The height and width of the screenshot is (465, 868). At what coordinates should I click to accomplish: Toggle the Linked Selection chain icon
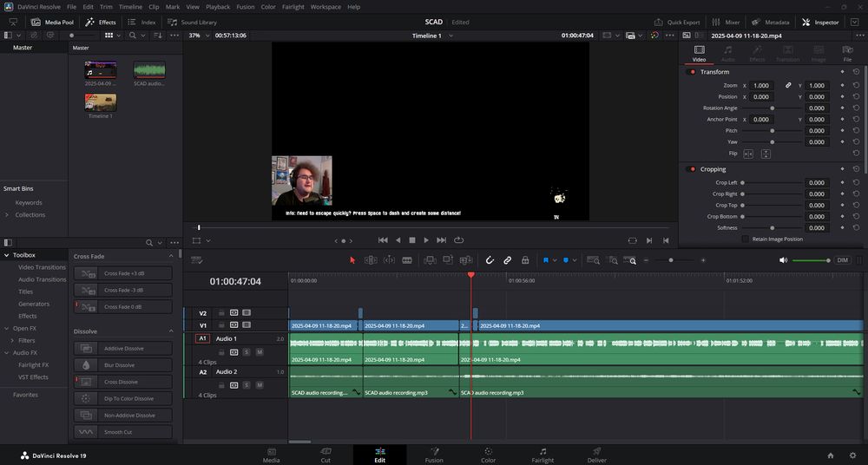pyautogui.click(x=507, y=260)
